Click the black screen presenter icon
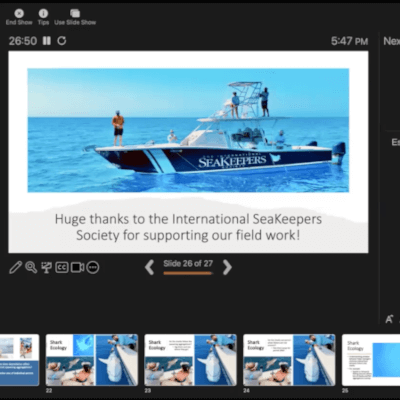 pyautogui.click(x=46, y=267)
